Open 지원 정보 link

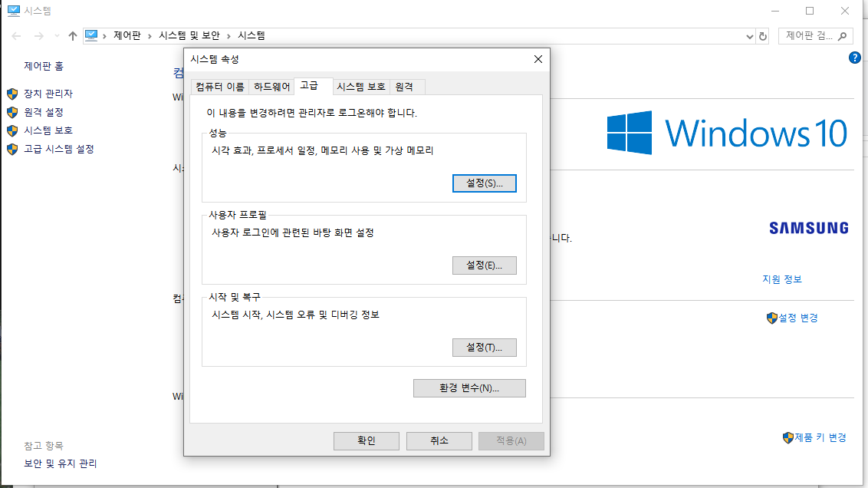[782, 279]
